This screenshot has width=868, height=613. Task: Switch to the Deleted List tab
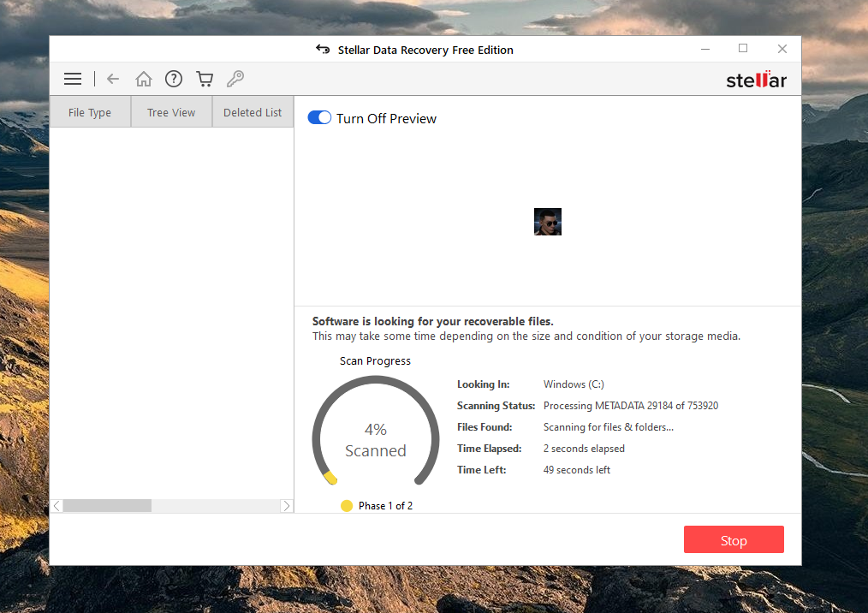[253, 112]
